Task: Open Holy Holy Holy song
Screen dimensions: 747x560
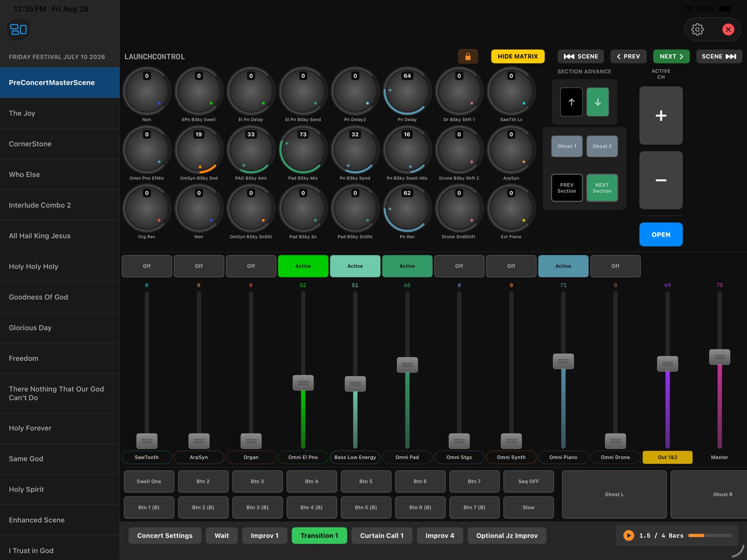Action: coord(60,267)
